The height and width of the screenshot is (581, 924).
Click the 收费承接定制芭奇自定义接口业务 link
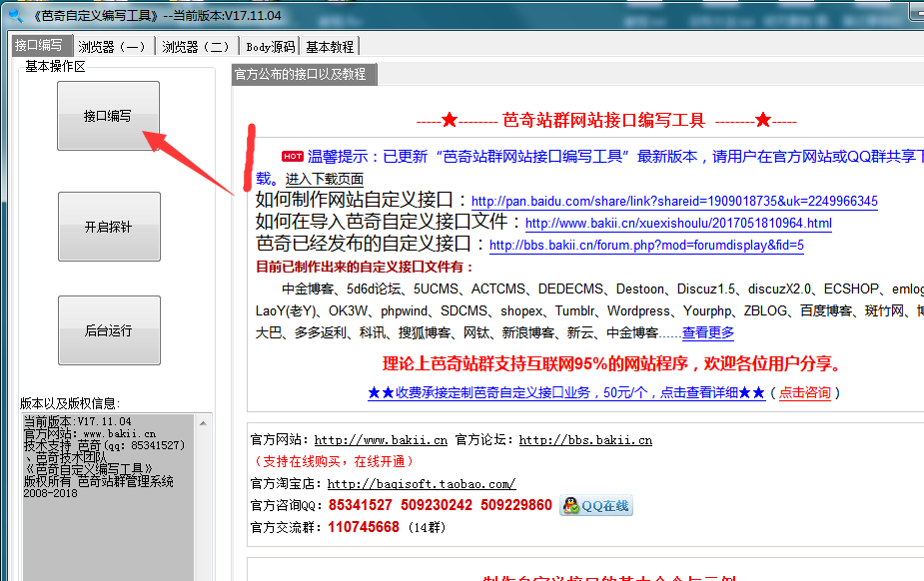[x=566, y=392]
